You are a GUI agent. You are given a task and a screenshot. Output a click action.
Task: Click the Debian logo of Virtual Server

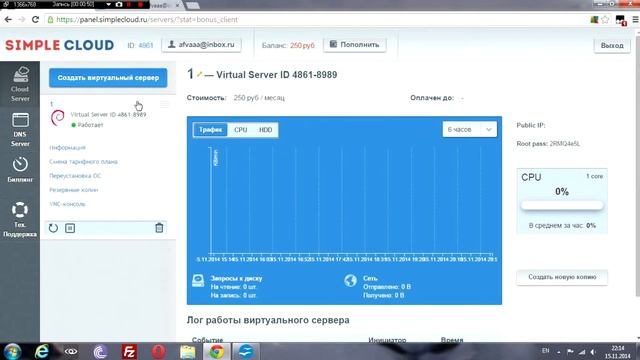pyautogui.click(x=58, y=118)
